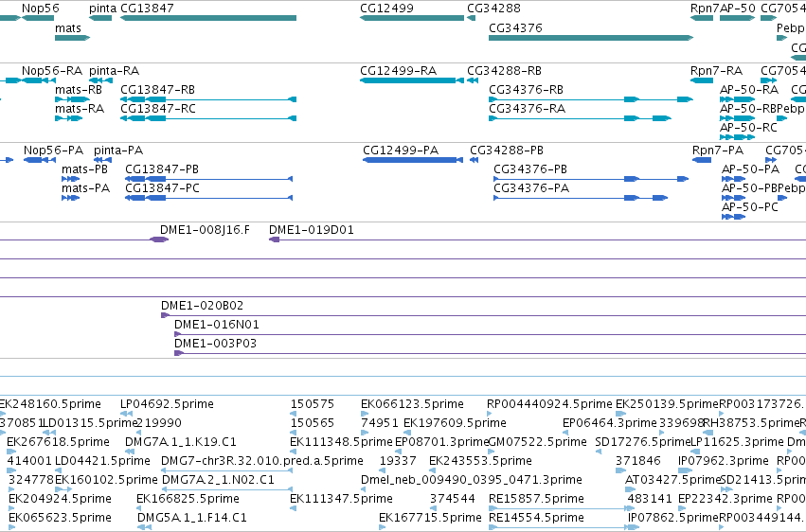Viewport: 806px width, 532px height.
Task: Click transcript CG12499-RA
Action: click(412, 80)
